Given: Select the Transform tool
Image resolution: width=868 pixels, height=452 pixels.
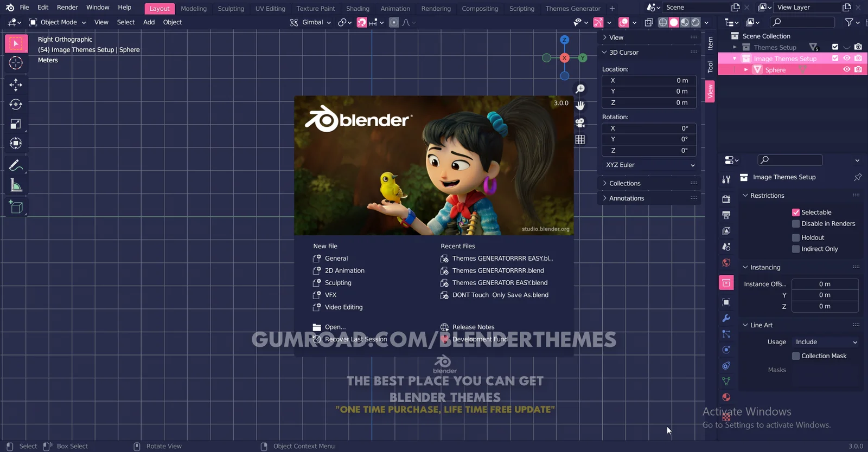Looking at the screenshot, I should (16, 143).
